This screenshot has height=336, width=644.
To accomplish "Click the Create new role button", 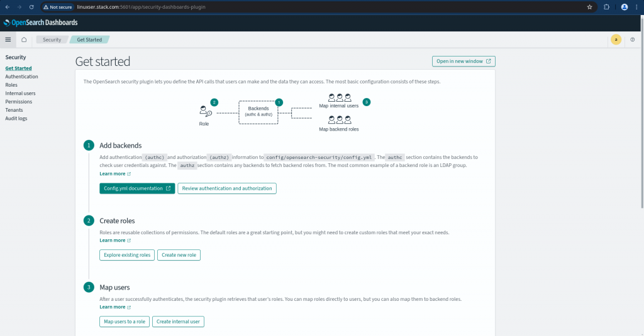I will click(179, 255).
